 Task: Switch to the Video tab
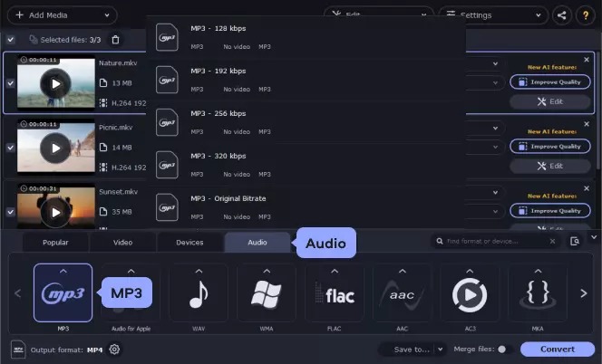click(x=123, y=243)
